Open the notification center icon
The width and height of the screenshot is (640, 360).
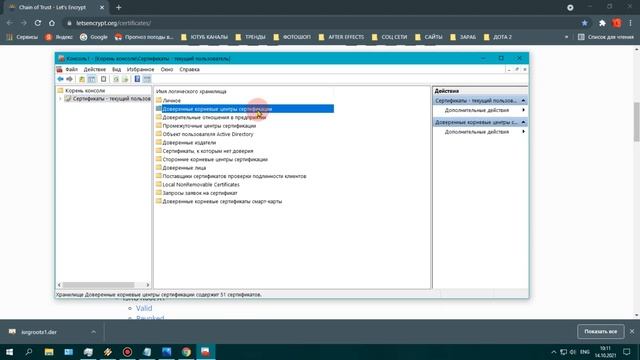tap(627, 352)
